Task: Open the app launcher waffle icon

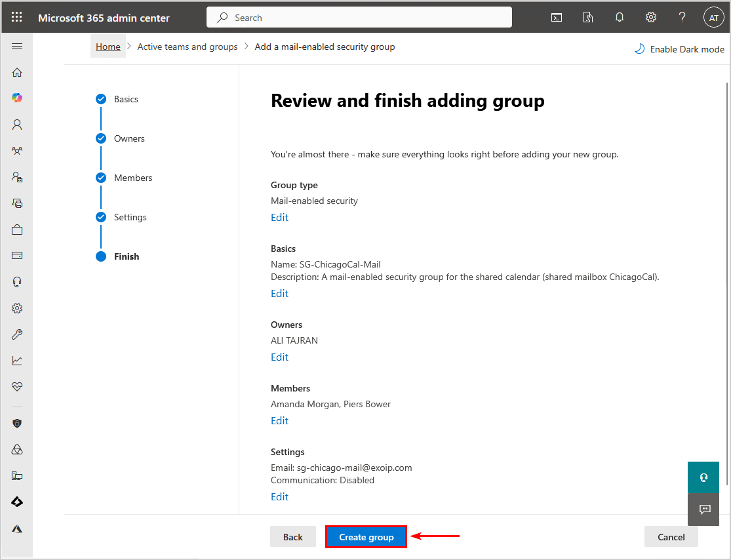Action: tap(17, 18)
